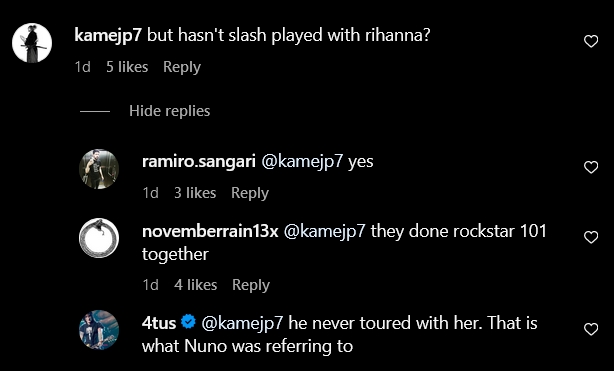
Task: Open kamejp7's profile picture
Action: 32,43
